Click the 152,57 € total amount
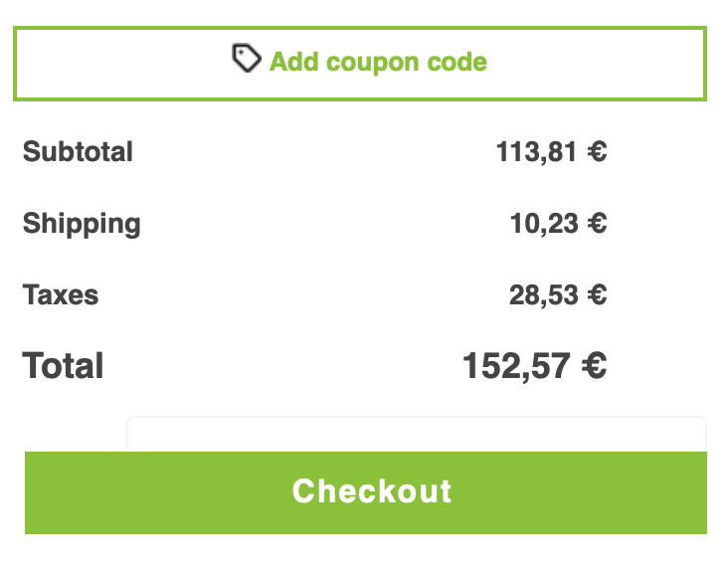This screenshot has height=563, width=728. point(534,366)
